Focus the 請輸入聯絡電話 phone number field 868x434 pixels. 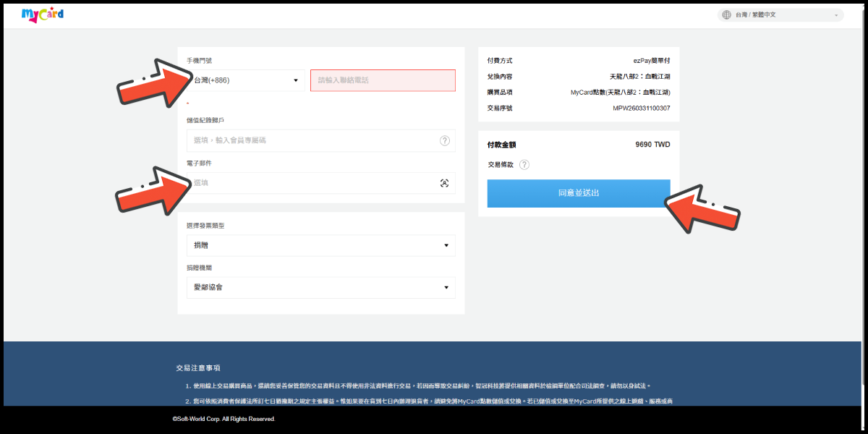click(383, 80)
